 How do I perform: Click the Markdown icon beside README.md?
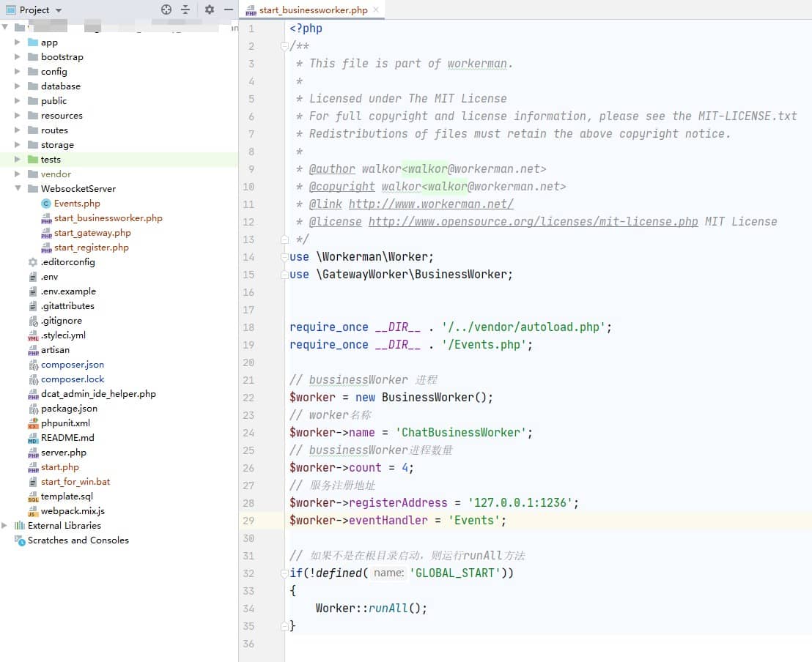(32, 437)
